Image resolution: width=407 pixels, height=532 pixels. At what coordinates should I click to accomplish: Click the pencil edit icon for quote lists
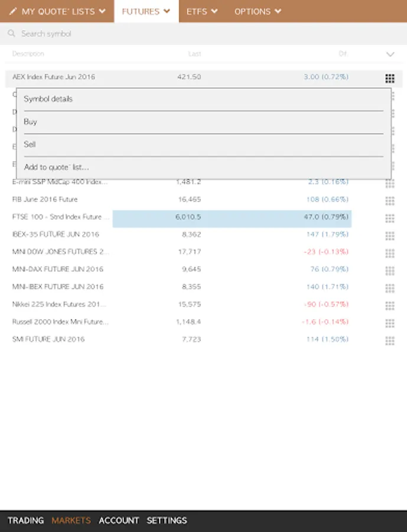click(x=12, y=11)
